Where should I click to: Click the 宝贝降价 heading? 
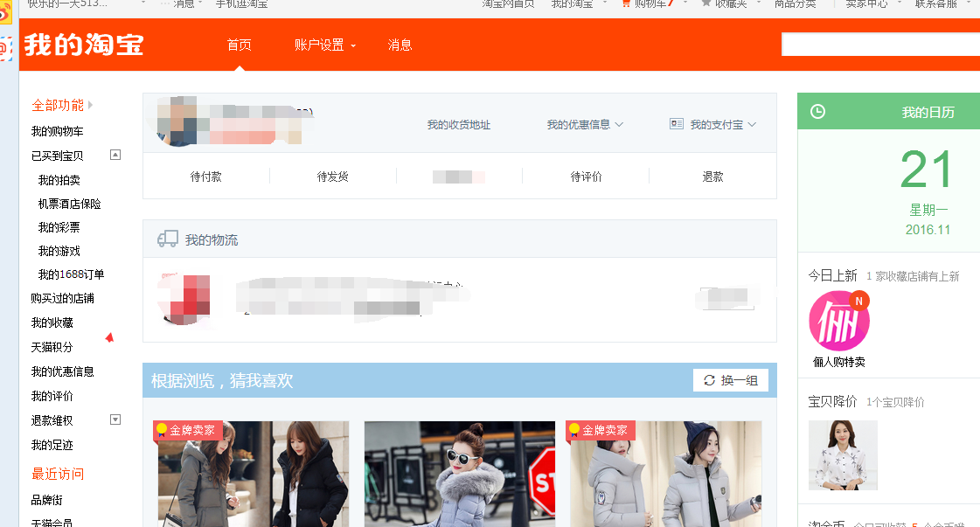tap(832, 401)
